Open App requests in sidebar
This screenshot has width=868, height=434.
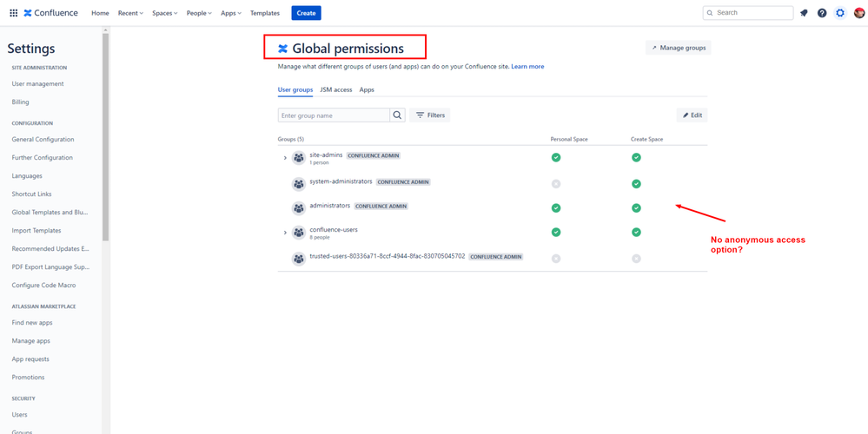pyautogui.click(x=30, y=358)
